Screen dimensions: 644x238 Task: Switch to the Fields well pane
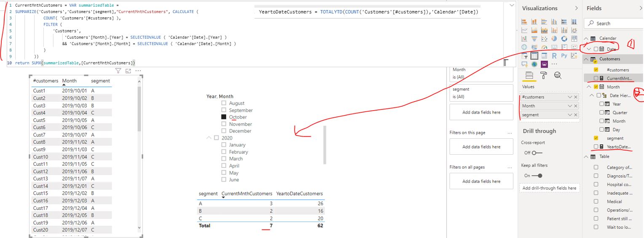click(x=529, y=76)
